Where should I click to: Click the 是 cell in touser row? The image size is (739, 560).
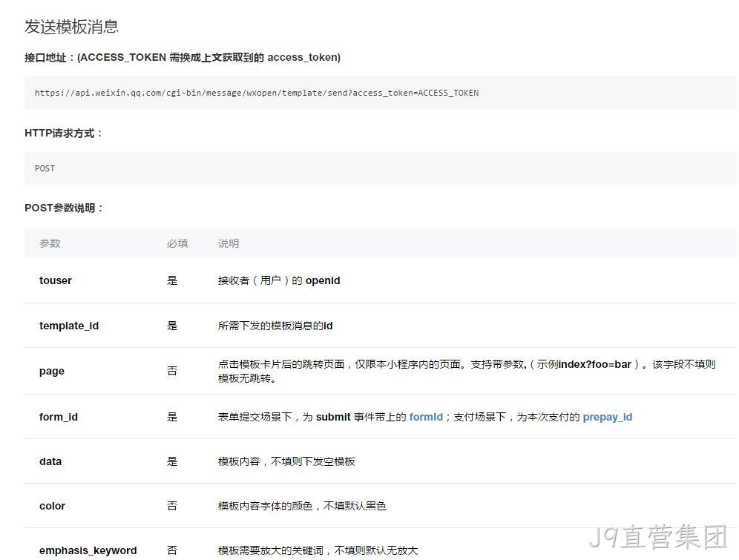point(172,280)
